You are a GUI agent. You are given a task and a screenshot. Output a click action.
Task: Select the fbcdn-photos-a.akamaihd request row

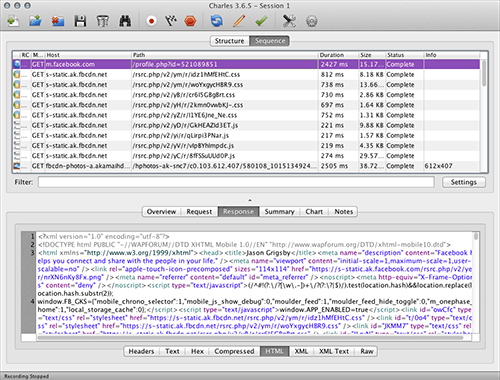pos(247,166)
